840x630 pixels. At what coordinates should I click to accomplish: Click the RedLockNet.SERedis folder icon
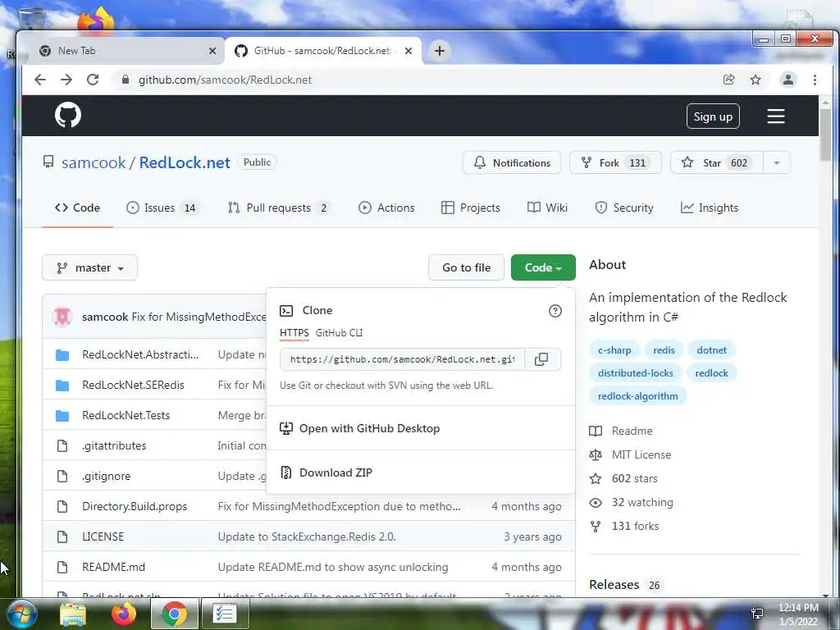tap(62, 386)
